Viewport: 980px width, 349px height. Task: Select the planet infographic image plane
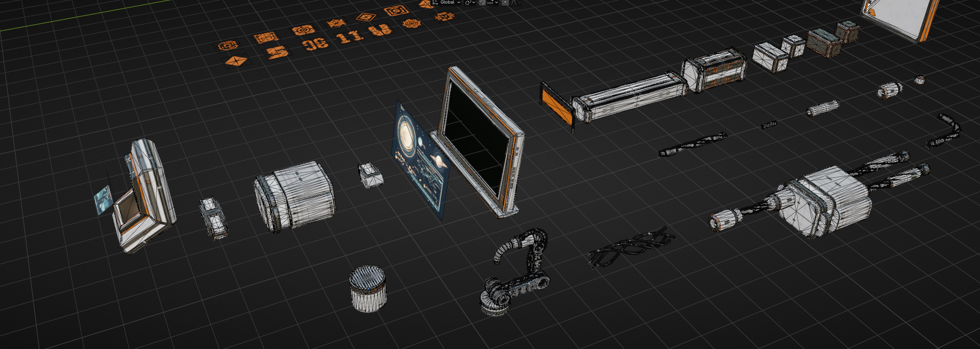click(420, 160)
